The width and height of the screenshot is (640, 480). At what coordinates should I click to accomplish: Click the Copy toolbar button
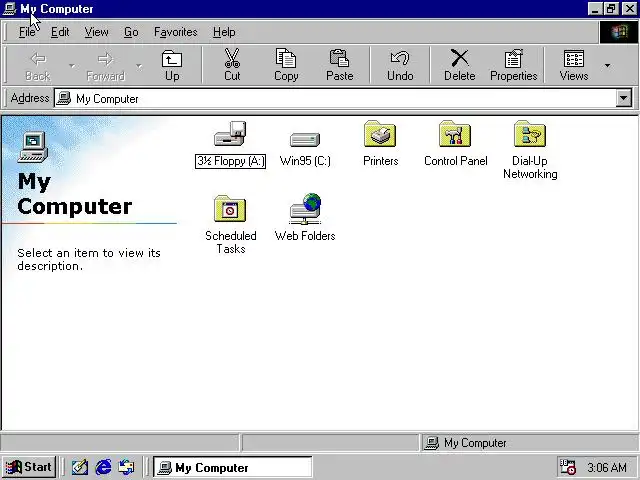286,65
